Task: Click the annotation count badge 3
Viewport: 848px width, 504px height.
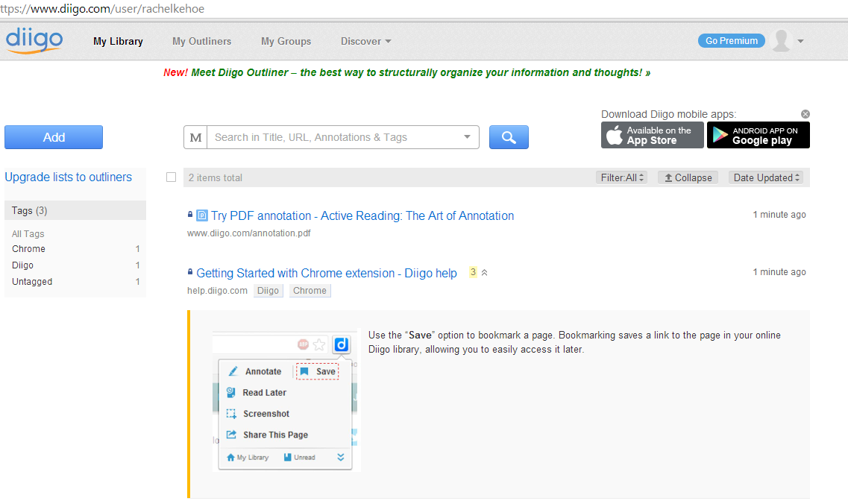Action: 473,272
